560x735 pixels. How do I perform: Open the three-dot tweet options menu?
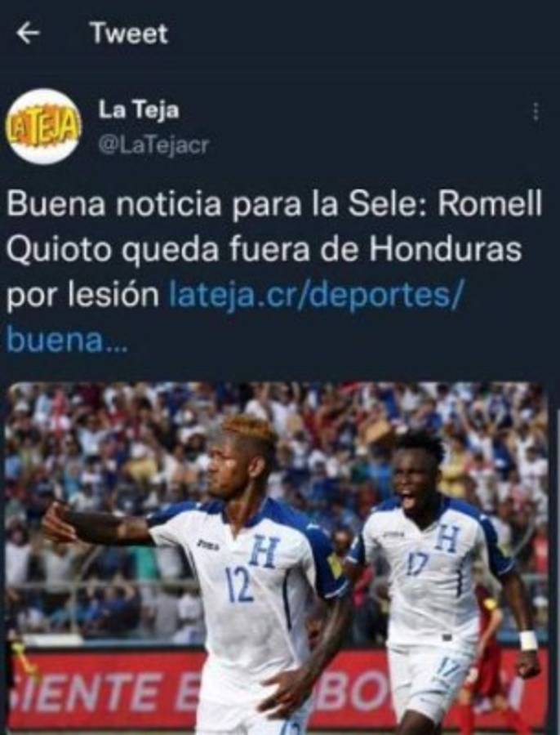[536, 113]
